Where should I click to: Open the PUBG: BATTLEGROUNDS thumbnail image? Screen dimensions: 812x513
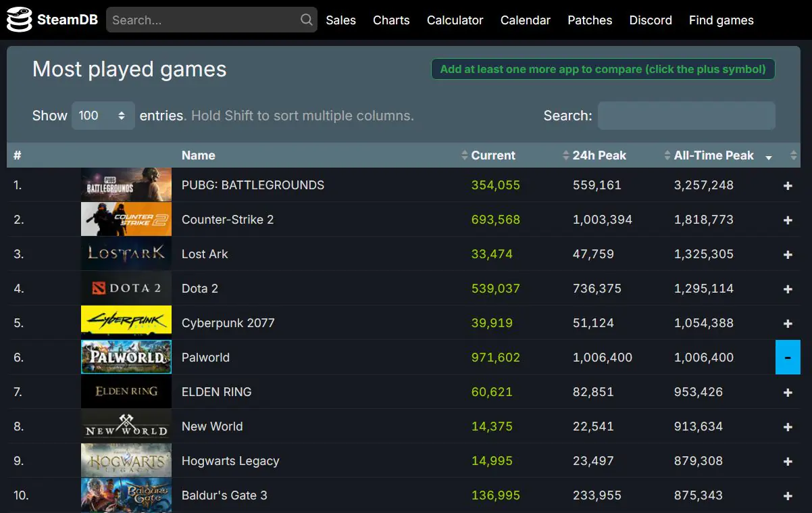coord(126,185)
